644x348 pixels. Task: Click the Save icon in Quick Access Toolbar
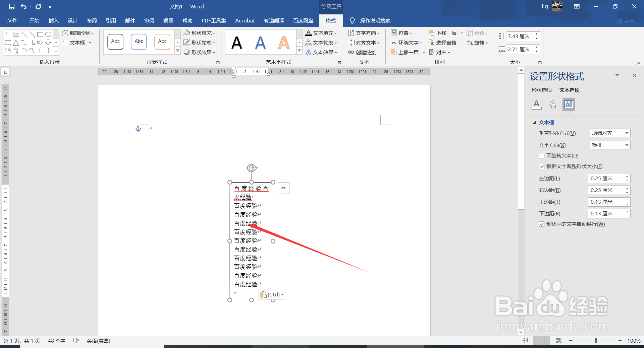tap(11, 6)
